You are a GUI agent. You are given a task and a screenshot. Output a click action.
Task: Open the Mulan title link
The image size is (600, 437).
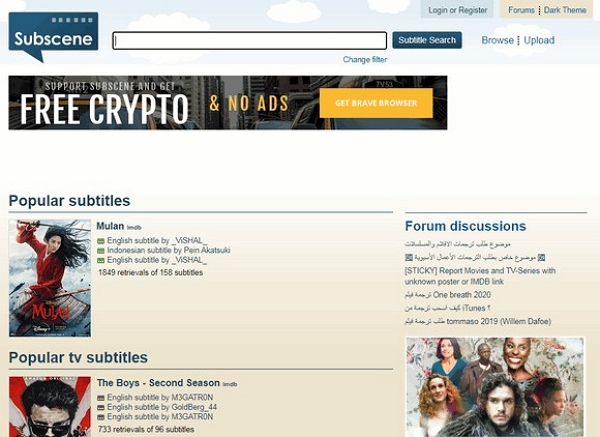click(x=110, y=226)
